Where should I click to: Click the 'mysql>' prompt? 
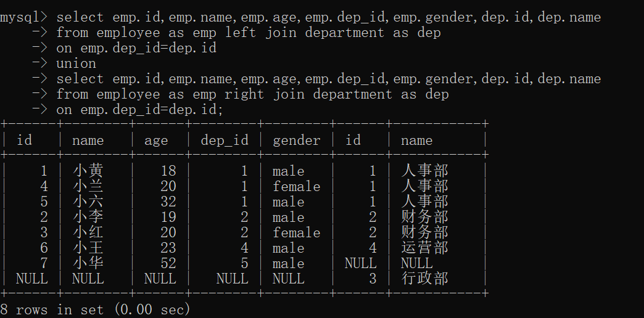tap(24, 18)
